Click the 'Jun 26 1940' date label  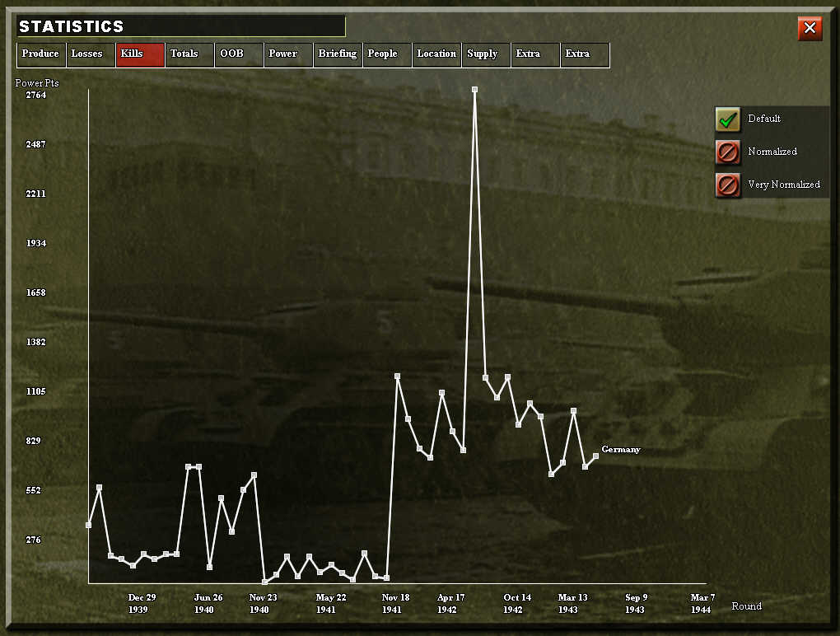pyautogui.click(x=208, y=603)
